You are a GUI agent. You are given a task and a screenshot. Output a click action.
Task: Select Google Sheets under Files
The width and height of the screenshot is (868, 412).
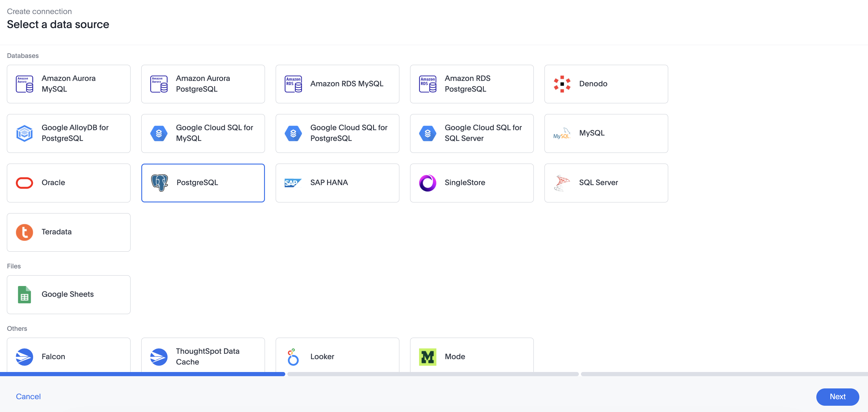[x=68, y=294]
